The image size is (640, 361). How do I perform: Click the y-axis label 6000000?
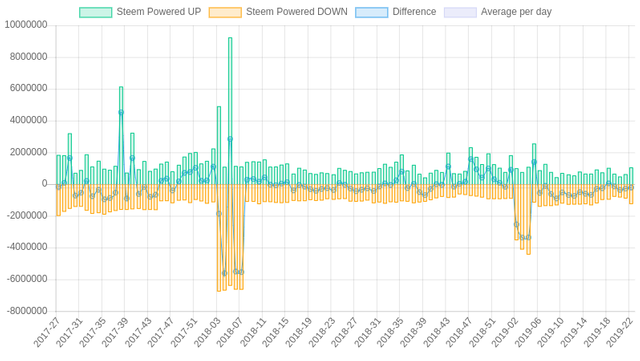pos(29,89)
